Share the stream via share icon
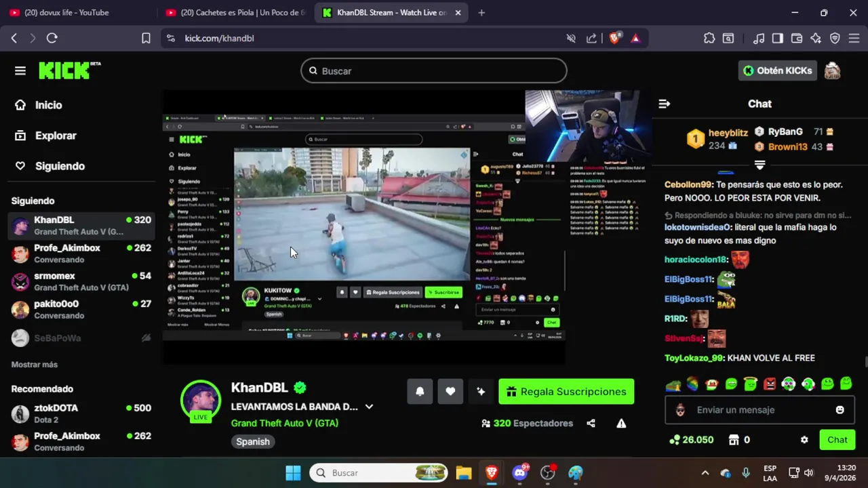 (591, 423)
